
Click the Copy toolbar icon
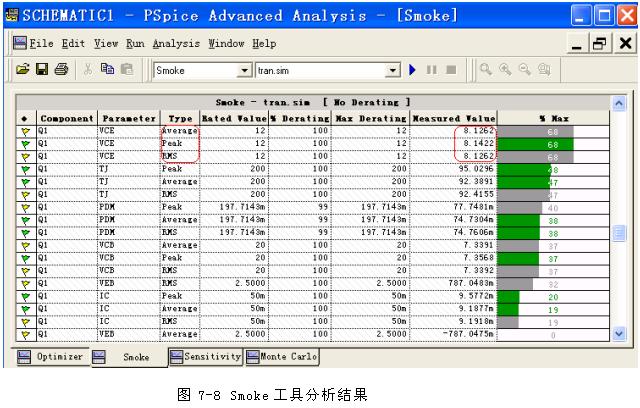click(x=107, y=69)
